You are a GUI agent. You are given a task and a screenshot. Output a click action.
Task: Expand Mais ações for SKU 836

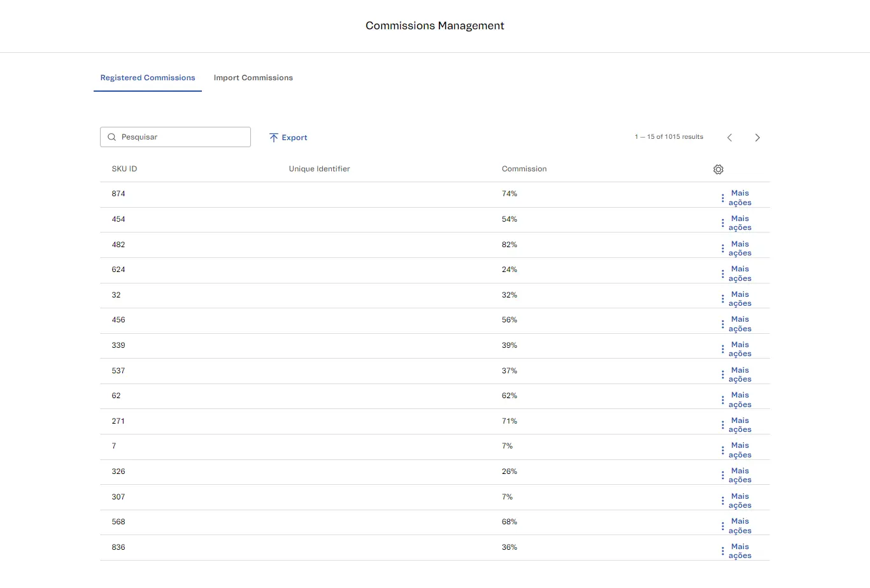(x=740, y=551)
